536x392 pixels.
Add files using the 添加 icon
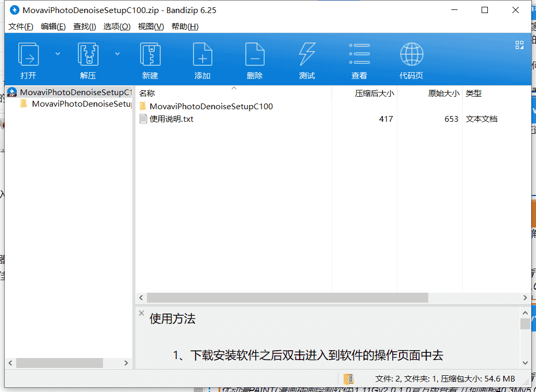tap(202, 61)
